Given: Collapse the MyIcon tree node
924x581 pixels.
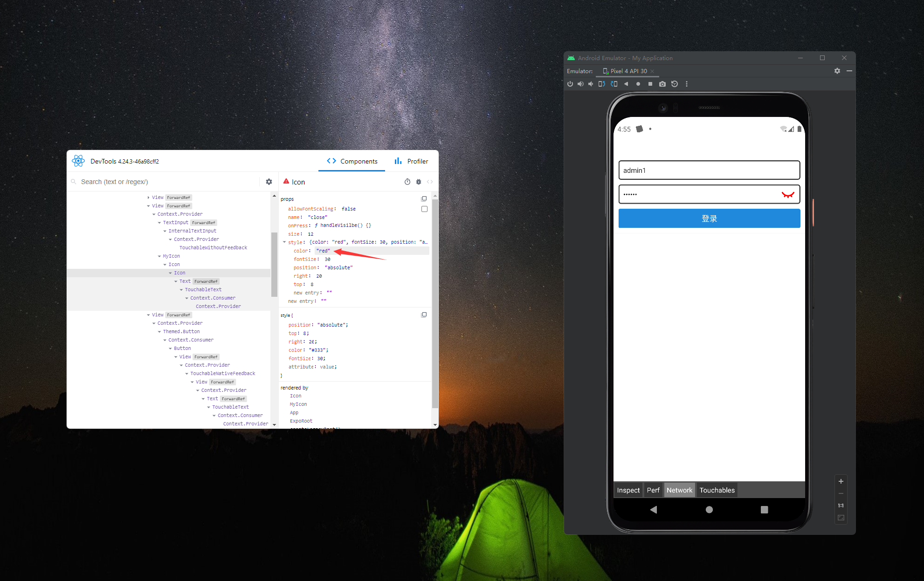Looking at the screenshot, I should coord(159,256).
